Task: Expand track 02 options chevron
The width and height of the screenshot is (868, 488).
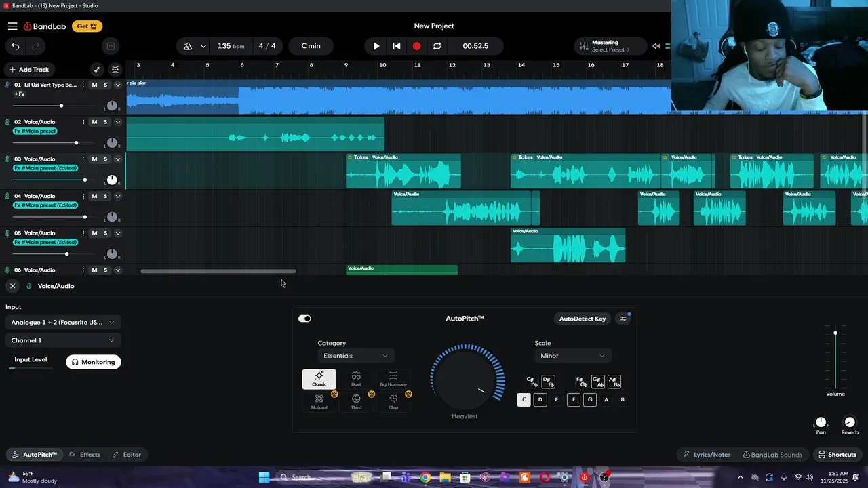Action: [118, 122]
